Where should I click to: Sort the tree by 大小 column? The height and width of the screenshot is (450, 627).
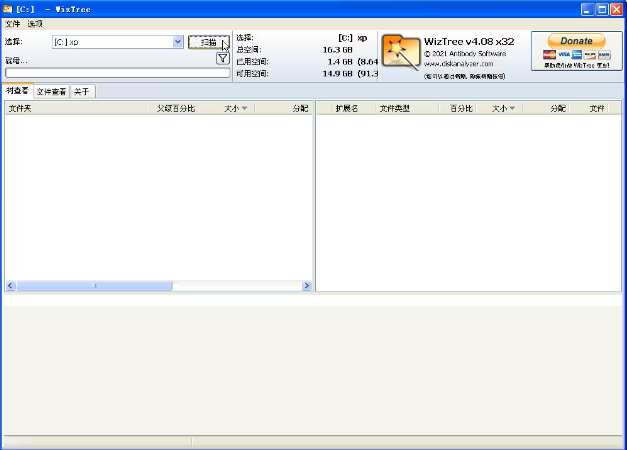coord(226,108)
